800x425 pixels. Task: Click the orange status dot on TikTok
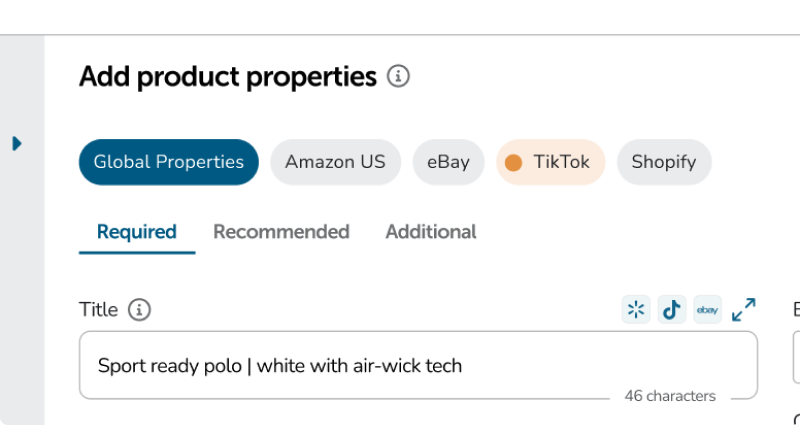(513, 163)
